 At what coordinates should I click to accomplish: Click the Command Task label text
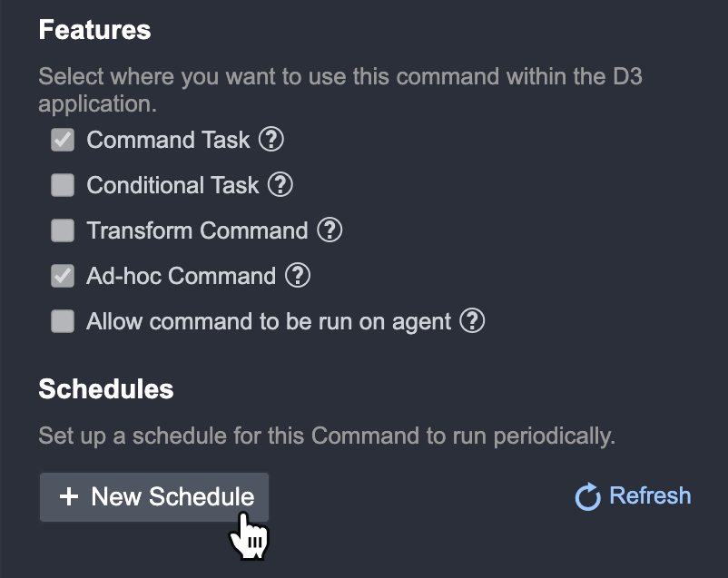pos(168,140)
